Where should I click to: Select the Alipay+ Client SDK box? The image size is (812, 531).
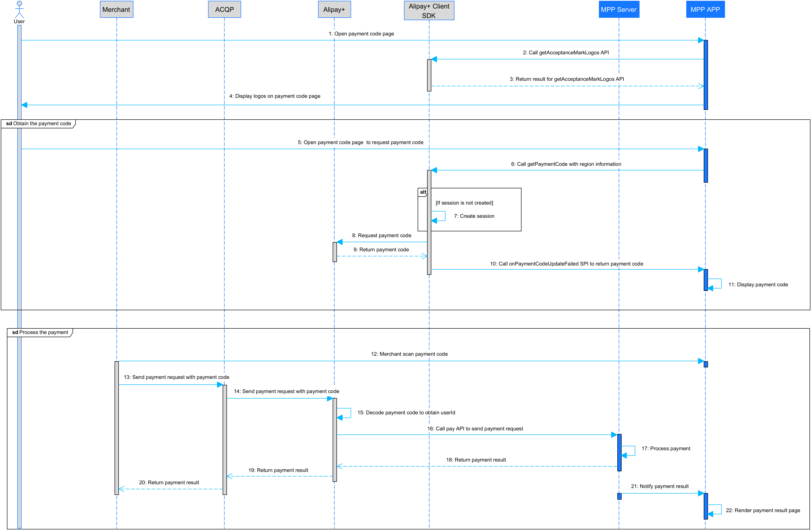(x=429, y=11)
